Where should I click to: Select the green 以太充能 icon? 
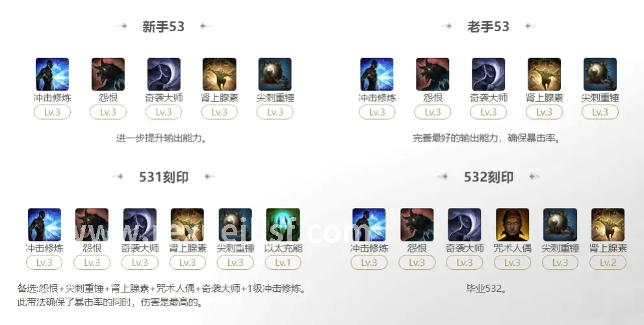[x=283, y=225]
